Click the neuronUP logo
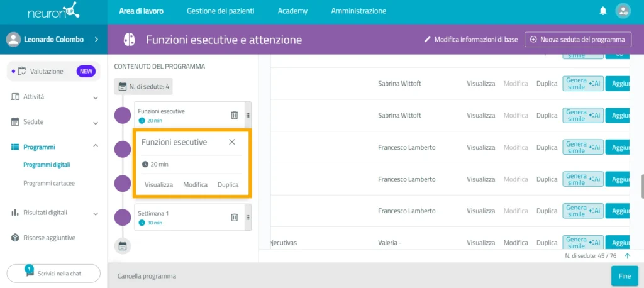Viewport: 644px width, 288px height. coord(53,12)
